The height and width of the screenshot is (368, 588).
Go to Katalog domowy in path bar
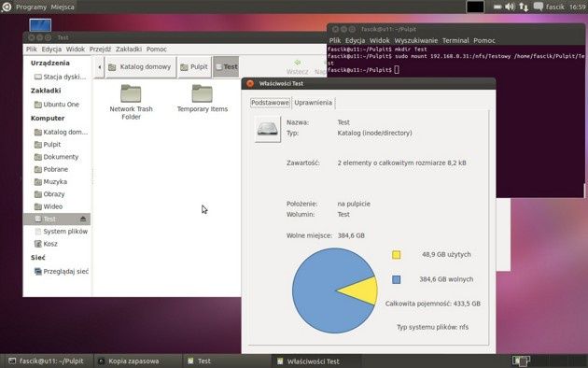(x=140, y=67)
